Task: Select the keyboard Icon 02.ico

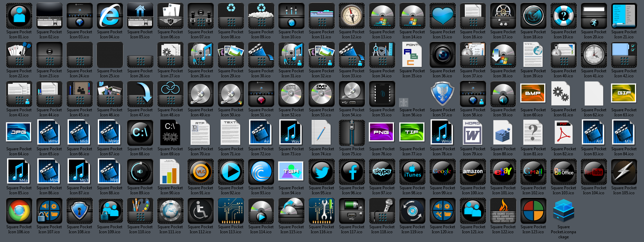Action: [49, 16]
